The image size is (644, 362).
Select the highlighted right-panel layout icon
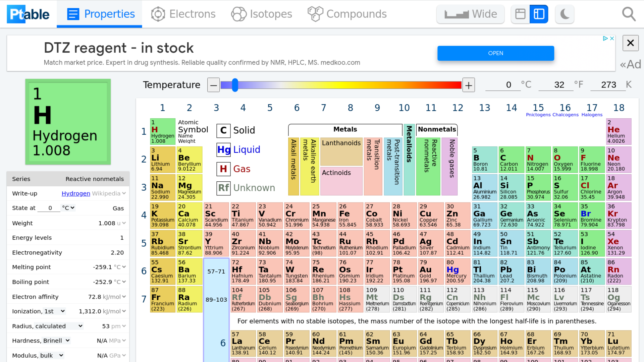point(539,14)
